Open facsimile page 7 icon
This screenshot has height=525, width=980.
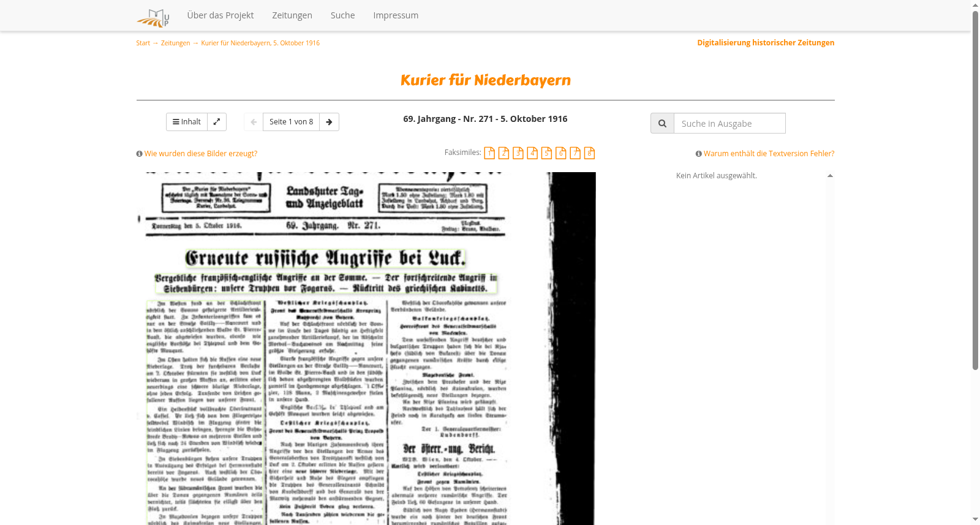(575, 153)
